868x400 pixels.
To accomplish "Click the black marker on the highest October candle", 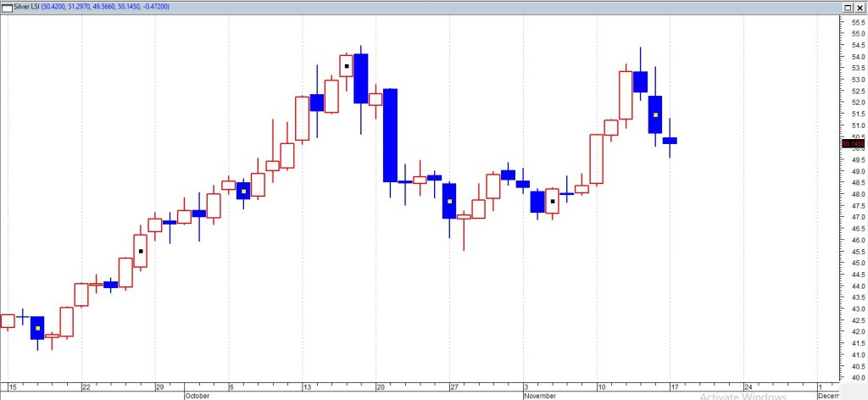I will [x=347, y=66].
